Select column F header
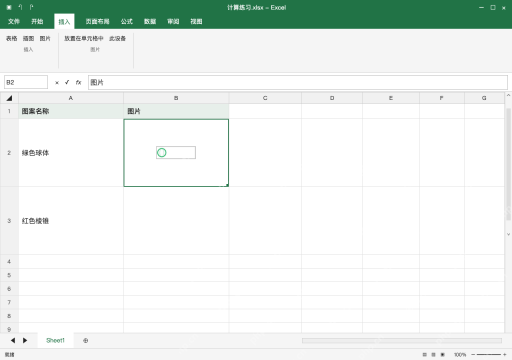The height and width of the screenshot is (360, 512). pos(442,98)
